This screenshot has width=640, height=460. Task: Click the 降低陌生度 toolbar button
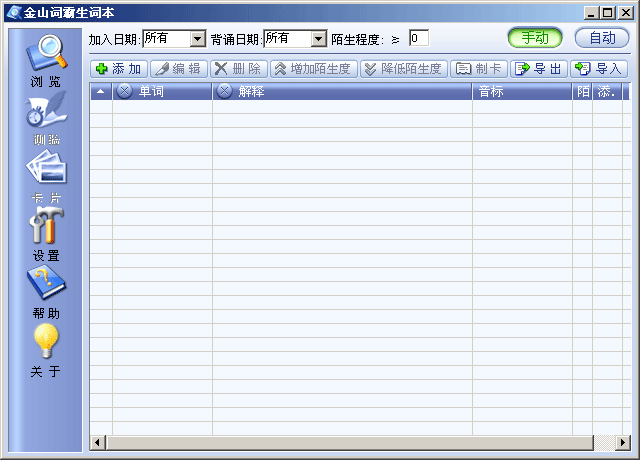click(404, 69)
